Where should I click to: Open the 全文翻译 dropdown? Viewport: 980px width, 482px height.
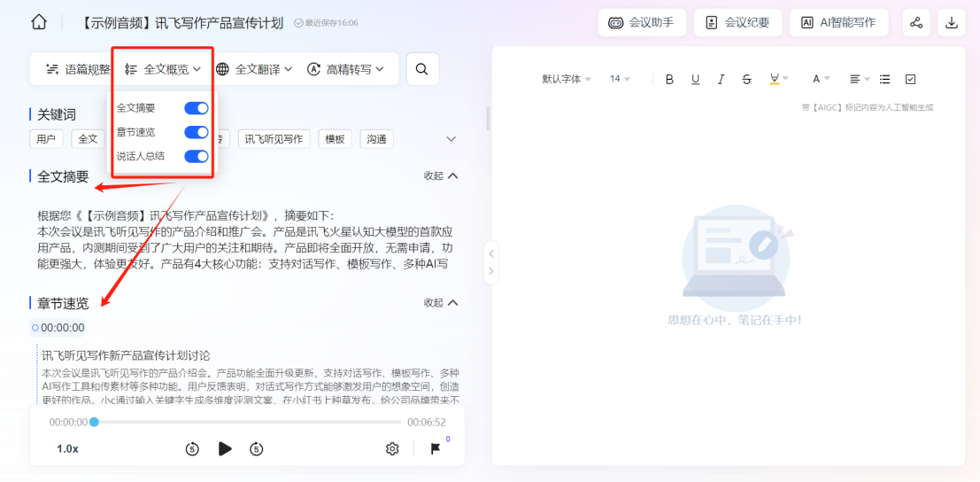click(254, 69)
